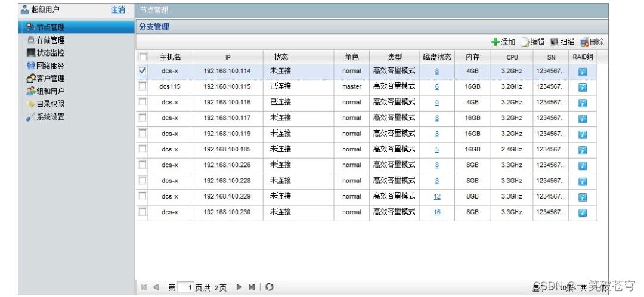Check the 192.168.100.229 row checkbox

(142, 196)
